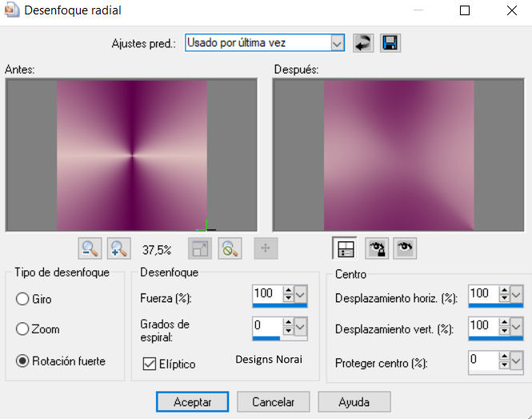
Task: Increase Desplazamiento horiz. with up arrow
Action: click(x=504, y=290)
